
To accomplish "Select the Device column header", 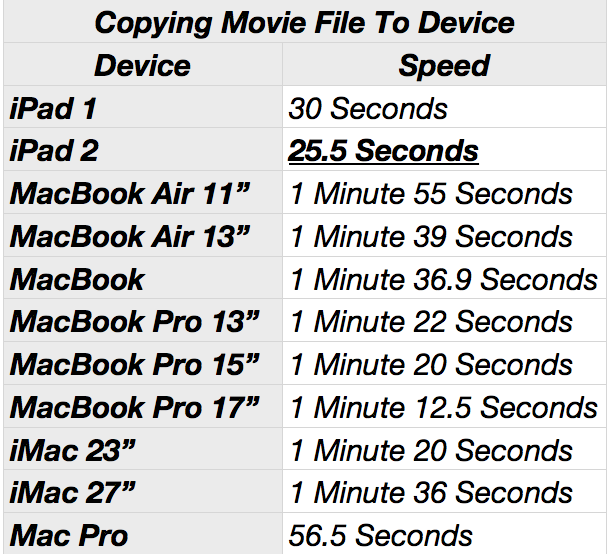I will click(x=142, y=66).
